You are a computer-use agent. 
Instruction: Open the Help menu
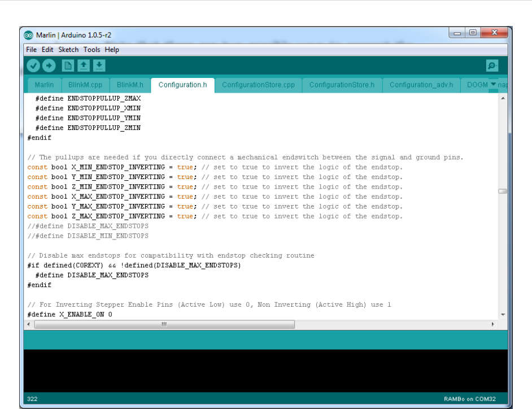click(x=112, y=50)
